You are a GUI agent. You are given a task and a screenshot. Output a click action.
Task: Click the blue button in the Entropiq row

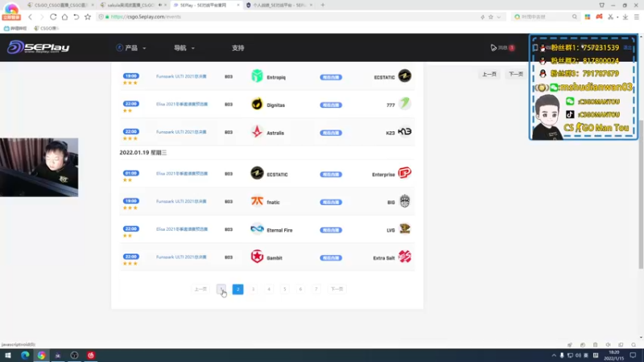(x=331, y=77)
